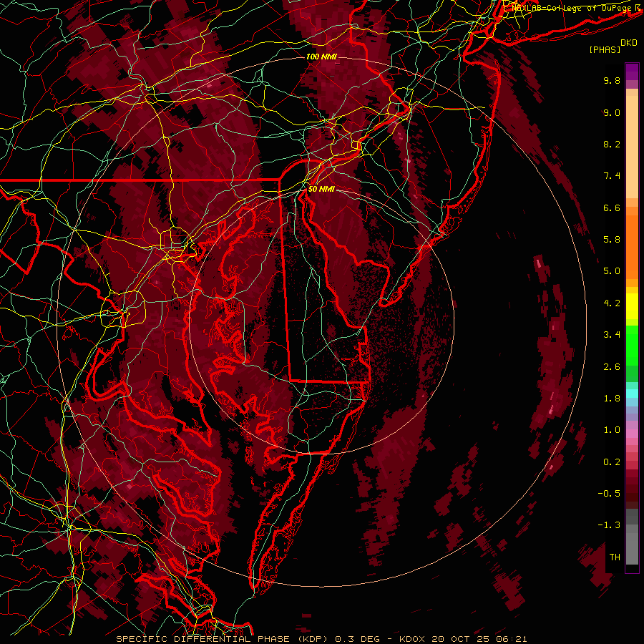Click the 20 OCT 25 date text

pyautogui.click(x=459, y=639)
